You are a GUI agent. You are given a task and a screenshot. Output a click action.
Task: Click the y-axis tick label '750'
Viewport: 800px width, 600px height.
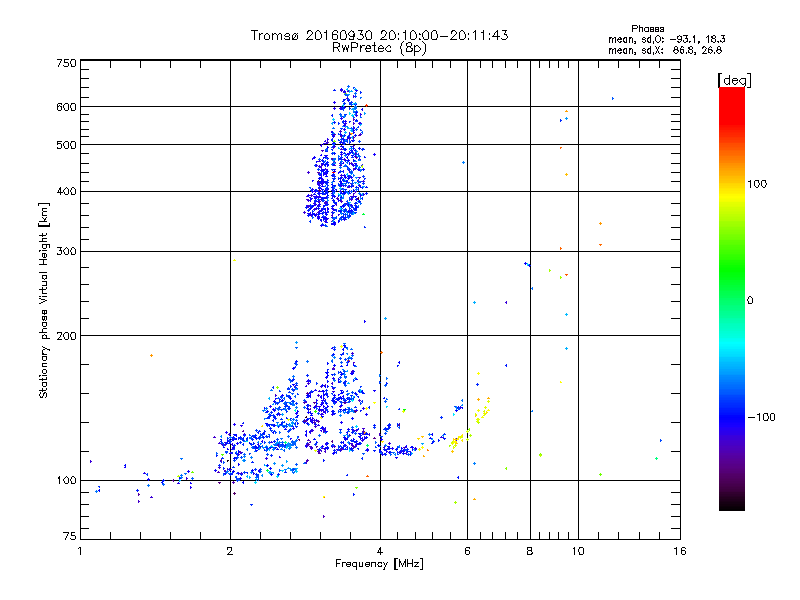(66, 63)
